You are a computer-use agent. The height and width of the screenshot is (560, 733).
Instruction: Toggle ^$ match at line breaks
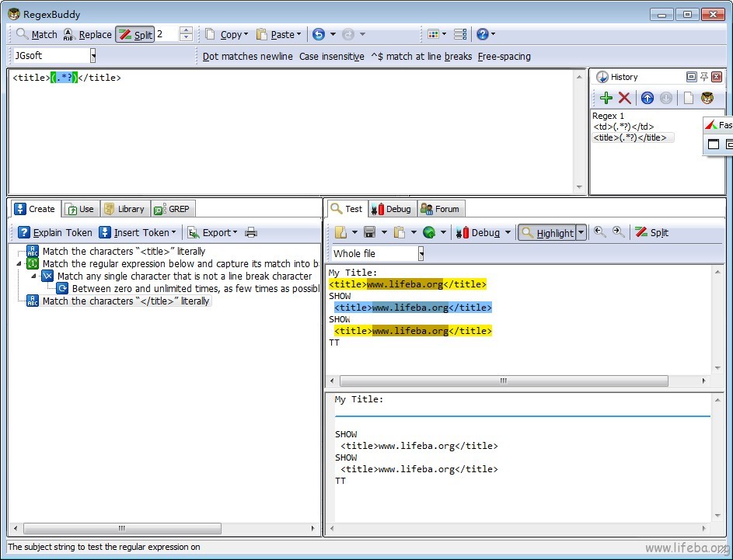pyautogui.click(x=421, y=57)
